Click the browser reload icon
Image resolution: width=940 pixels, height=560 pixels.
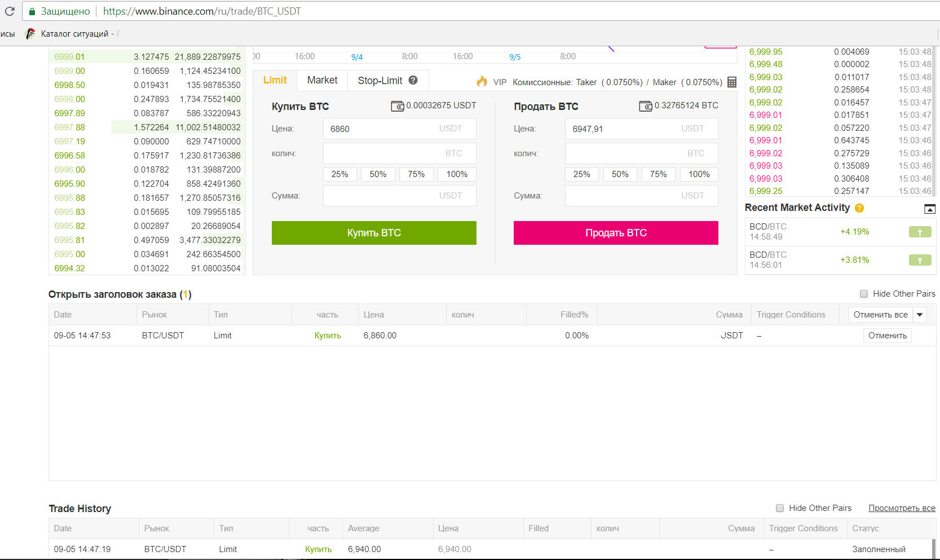tap(10, 11)
